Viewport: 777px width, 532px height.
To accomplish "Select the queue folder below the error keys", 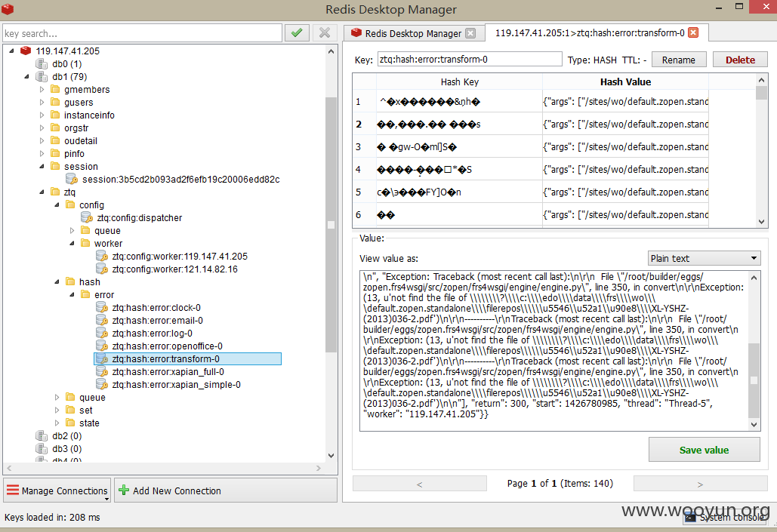I will 92,397.
